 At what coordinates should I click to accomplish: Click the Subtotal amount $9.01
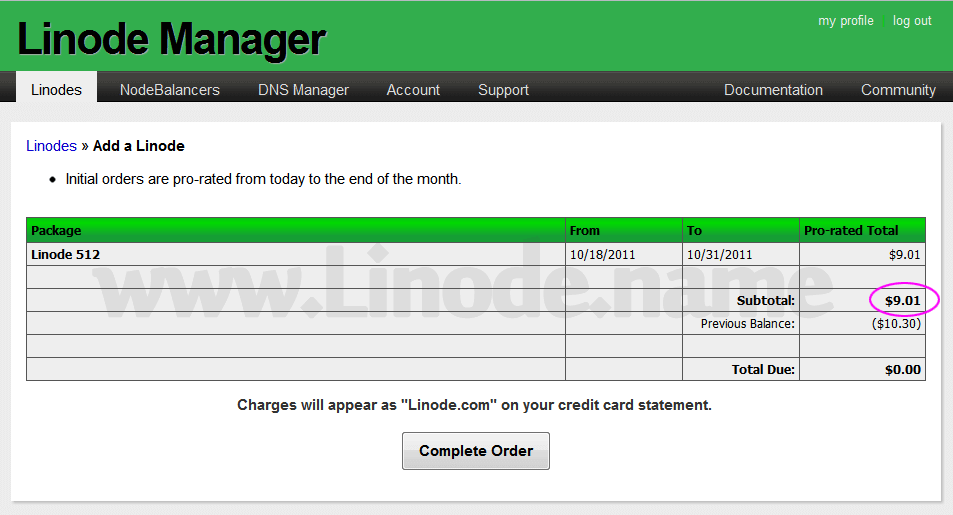tap(903, 300)
